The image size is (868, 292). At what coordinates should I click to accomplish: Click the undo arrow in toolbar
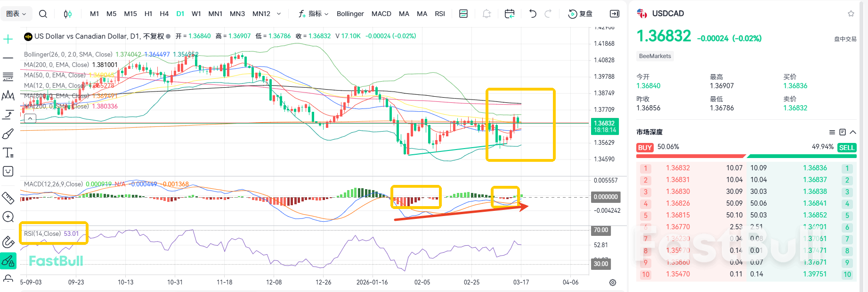533,14
